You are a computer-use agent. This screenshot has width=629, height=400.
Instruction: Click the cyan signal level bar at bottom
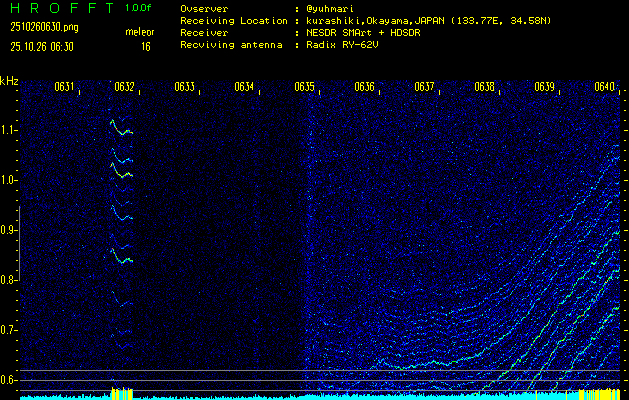[x=300, y=396]
